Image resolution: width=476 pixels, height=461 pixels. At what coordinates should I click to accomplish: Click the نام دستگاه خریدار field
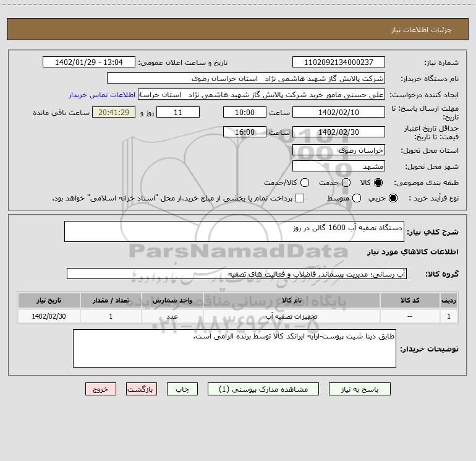pyautogui.click(x=246, y=79)
